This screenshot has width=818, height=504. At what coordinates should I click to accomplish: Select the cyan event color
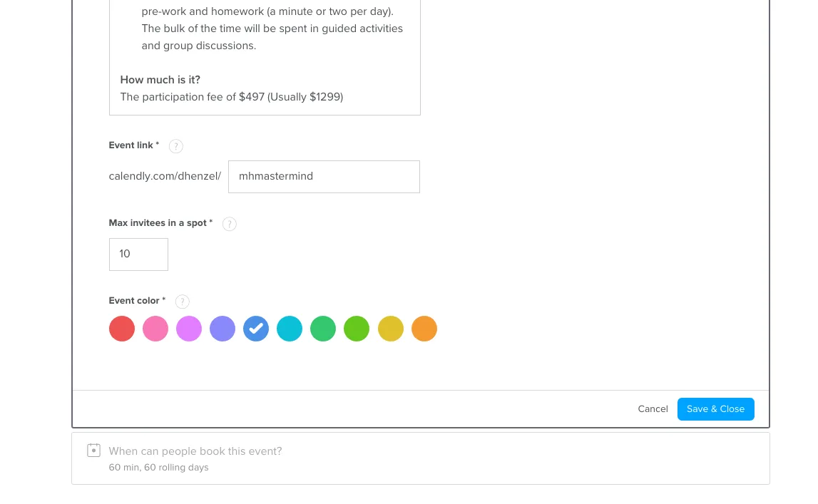[290, 329]
